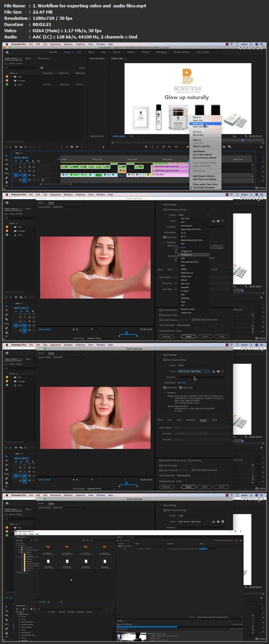Click the Save Preset icon in the 00:01:24 frame

click(214, 371)
